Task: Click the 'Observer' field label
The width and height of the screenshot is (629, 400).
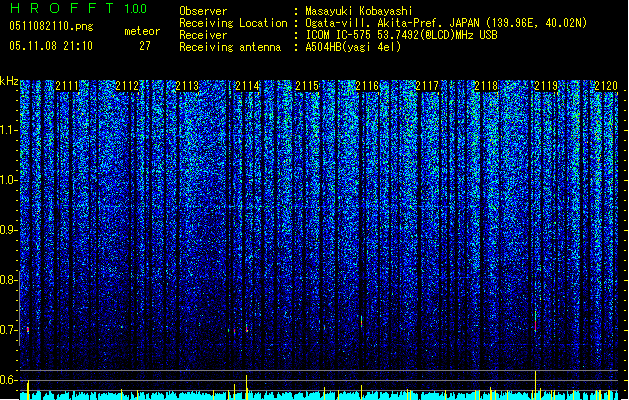Action: [203, 11]
